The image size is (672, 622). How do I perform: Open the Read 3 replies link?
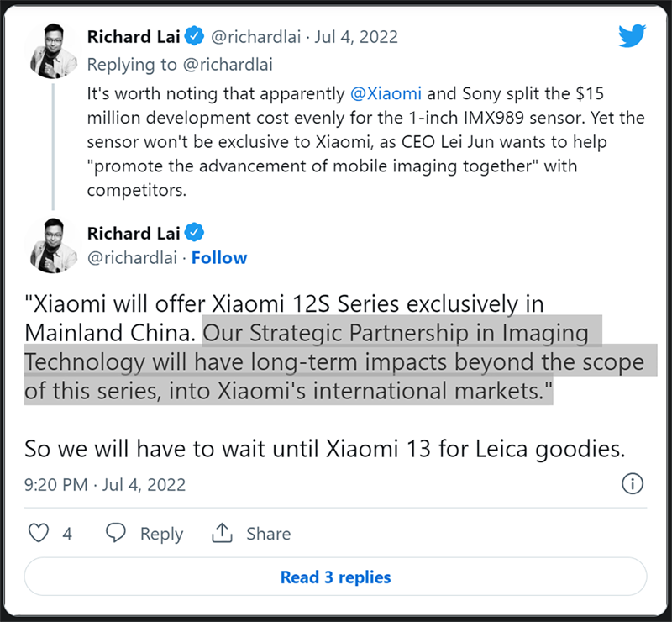click(335, 577)
